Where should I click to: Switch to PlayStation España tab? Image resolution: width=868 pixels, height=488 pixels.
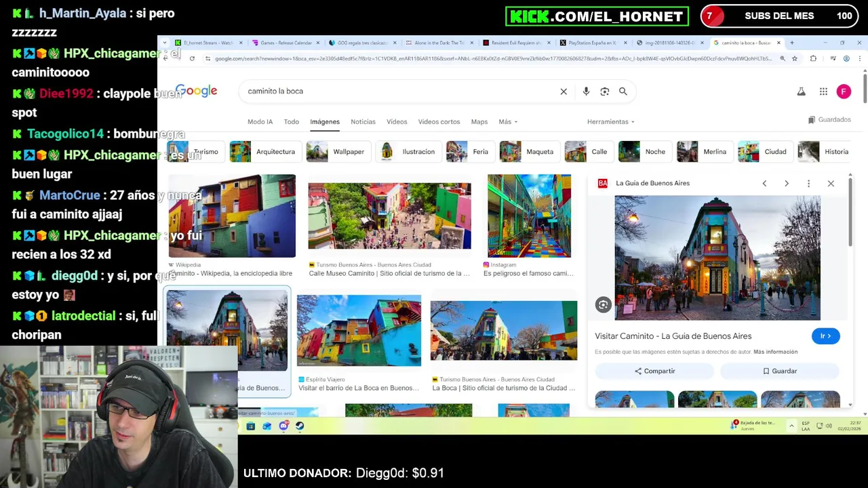[x=593, y=43]
